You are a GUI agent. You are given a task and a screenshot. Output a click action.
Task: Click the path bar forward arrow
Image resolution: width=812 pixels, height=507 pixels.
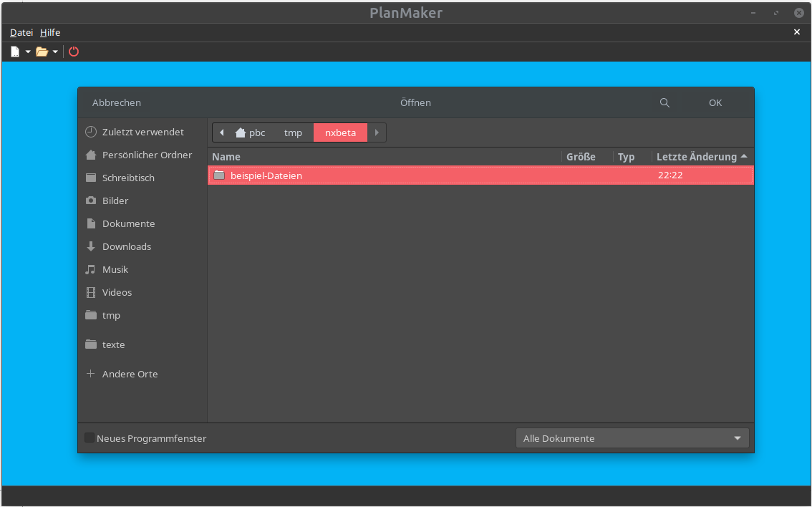pos(377,132)
